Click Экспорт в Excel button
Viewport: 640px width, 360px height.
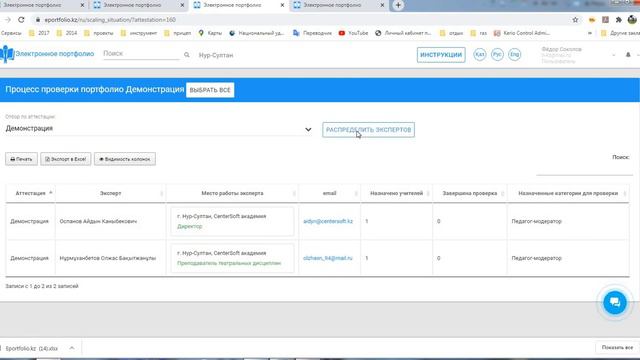(66, 159)
